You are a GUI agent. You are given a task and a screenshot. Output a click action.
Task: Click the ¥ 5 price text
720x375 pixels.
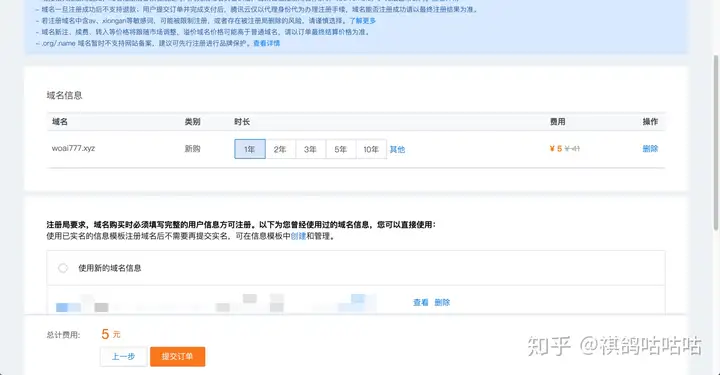556,149
